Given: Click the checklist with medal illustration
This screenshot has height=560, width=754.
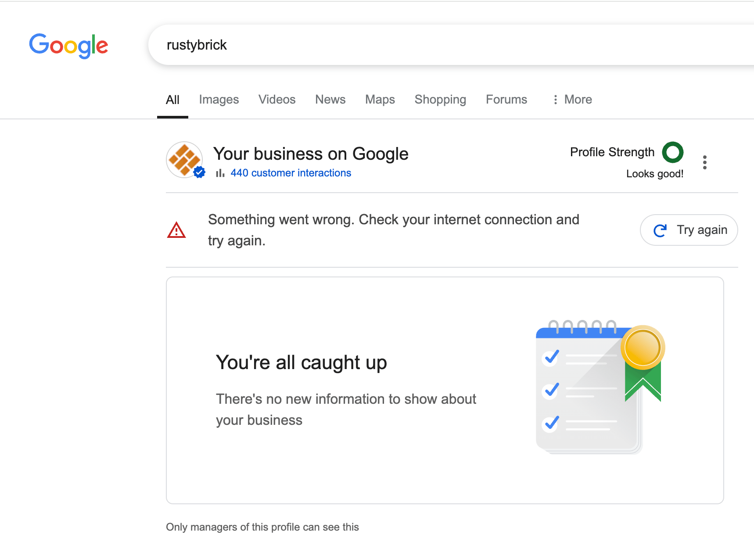Looking at the screenshot, I should (x=600, y=388).
